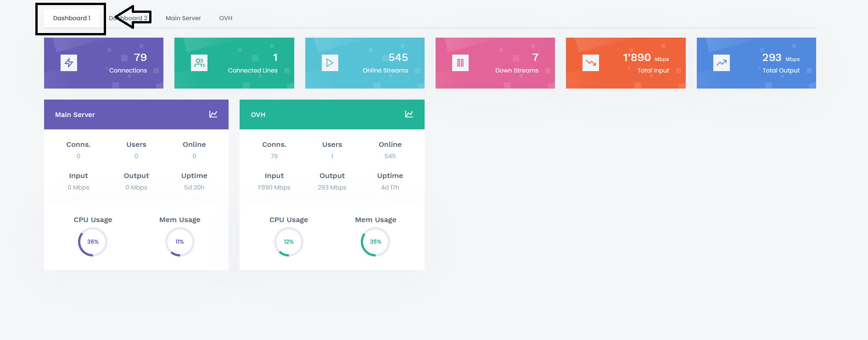Screen dimensions: 868x340
Task: Select Main Server Uptime value 5d 20h
Action: point(194,187)
